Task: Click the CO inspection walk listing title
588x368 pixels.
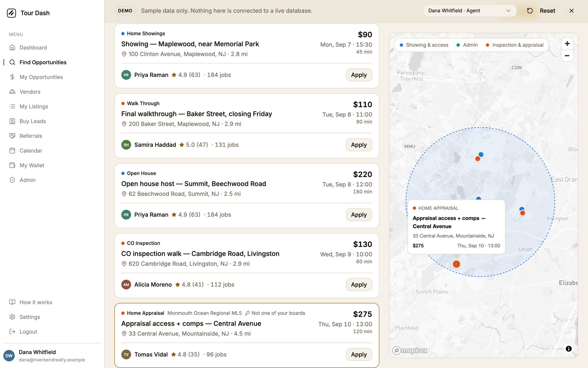Action: pyautogui.click(x=200, y=254)
